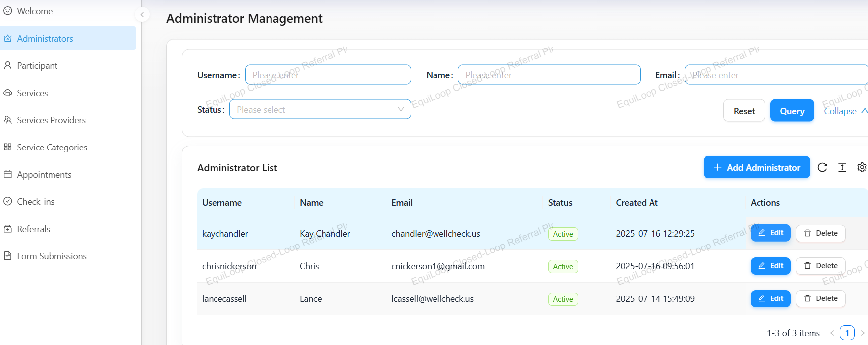This screenshot has height=345, width=868.
Task: Focus the Username search input field
Action: tap(328, 75)
